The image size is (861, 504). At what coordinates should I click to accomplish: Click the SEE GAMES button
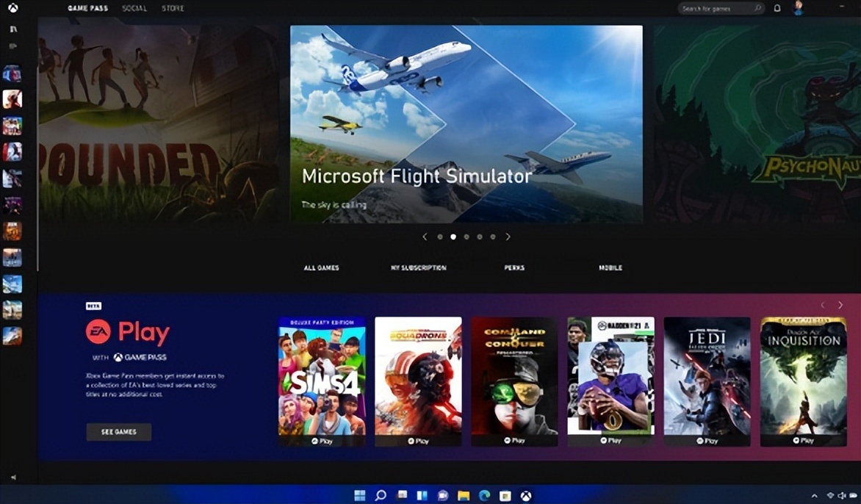pos(118,432)
